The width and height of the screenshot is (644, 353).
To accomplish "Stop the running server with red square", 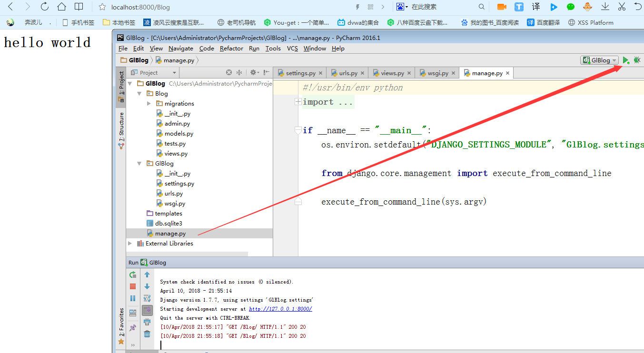I will (x=133, y=286).
